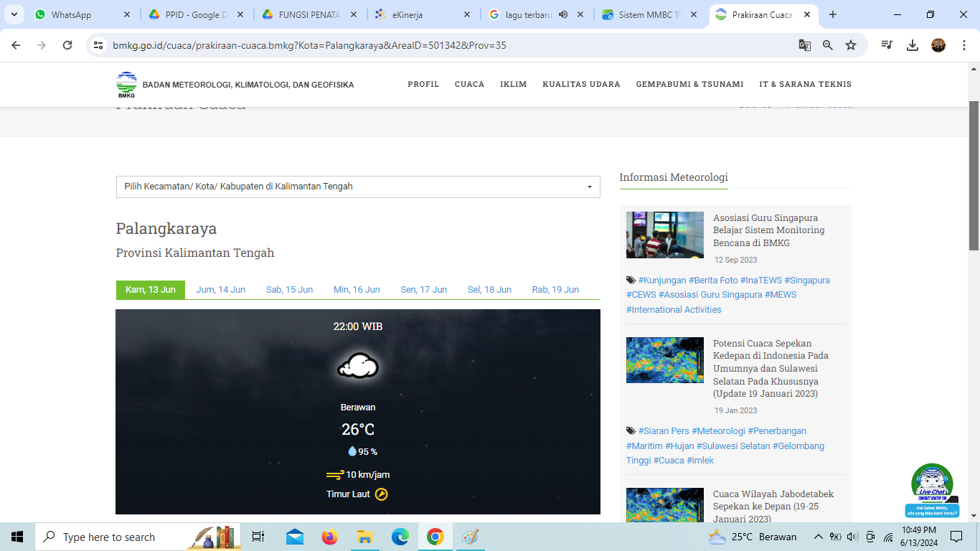Viewport: 980px width, 551px height.
Task: Select the Sab, 15 Jun forecast tab
Action: pos(289,290)
